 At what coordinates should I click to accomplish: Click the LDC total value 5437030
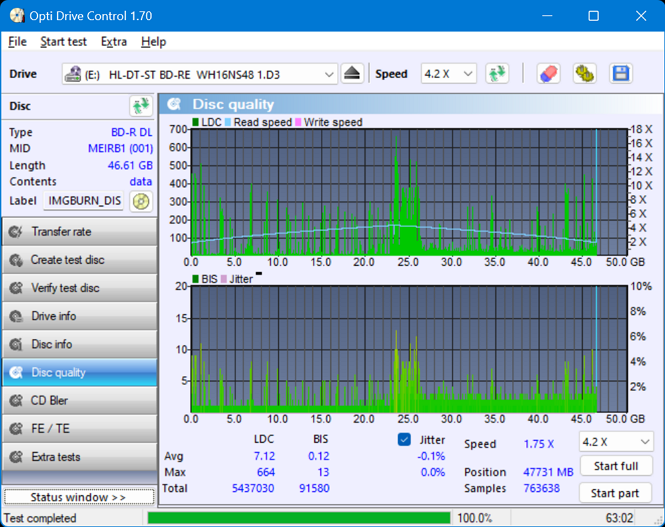pos(253,488)
